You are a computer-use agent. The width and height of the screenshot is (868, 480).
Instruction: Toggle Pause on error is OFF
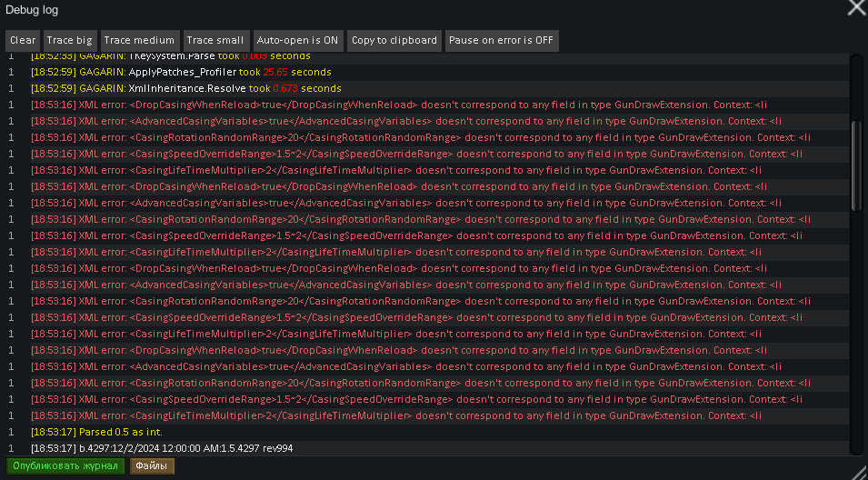click(x=501, y=41)
